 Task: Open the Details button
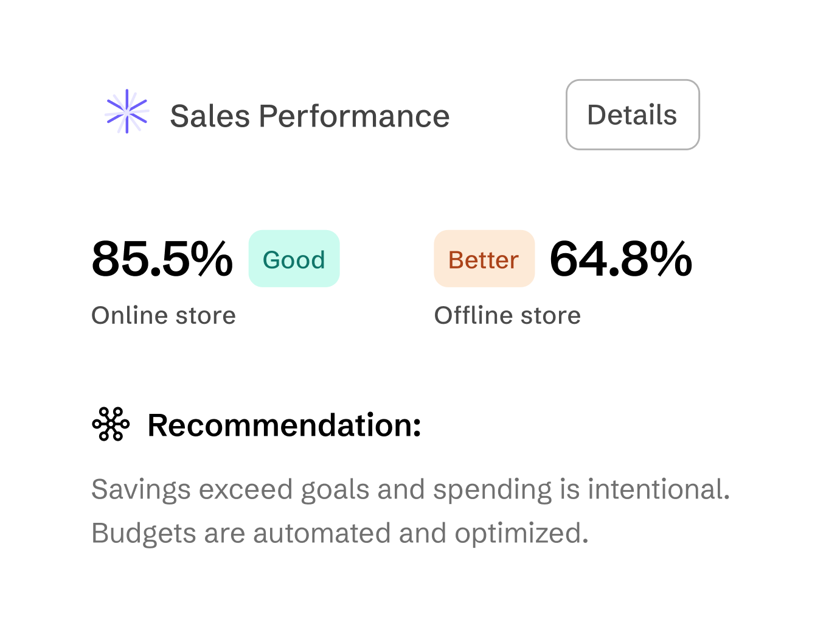(x=633, y=114)
